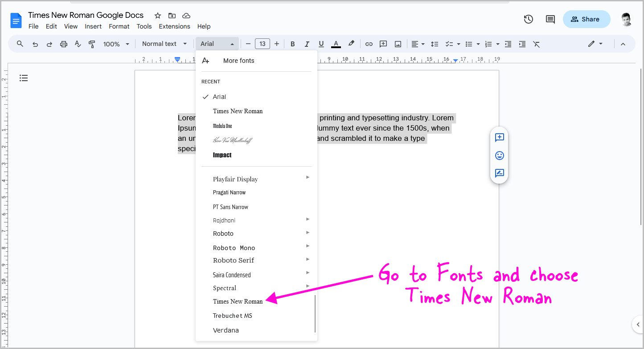The image size is (644, 349).
Task: Click the add emoji reaction icon
Action: click(499, 156)
